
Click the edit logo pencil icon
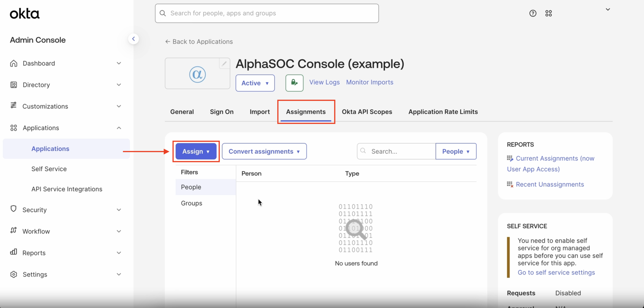tap(224, 64)
